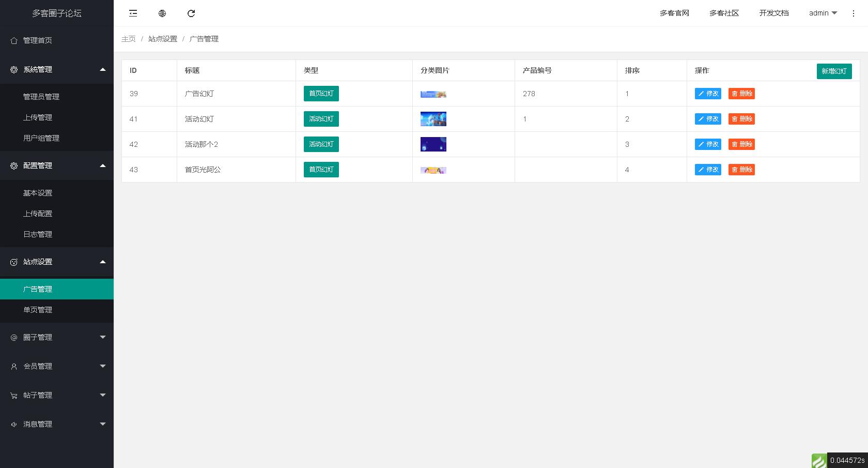
Task: Open the 多客社区 link
Action: (x=724, y=13)
